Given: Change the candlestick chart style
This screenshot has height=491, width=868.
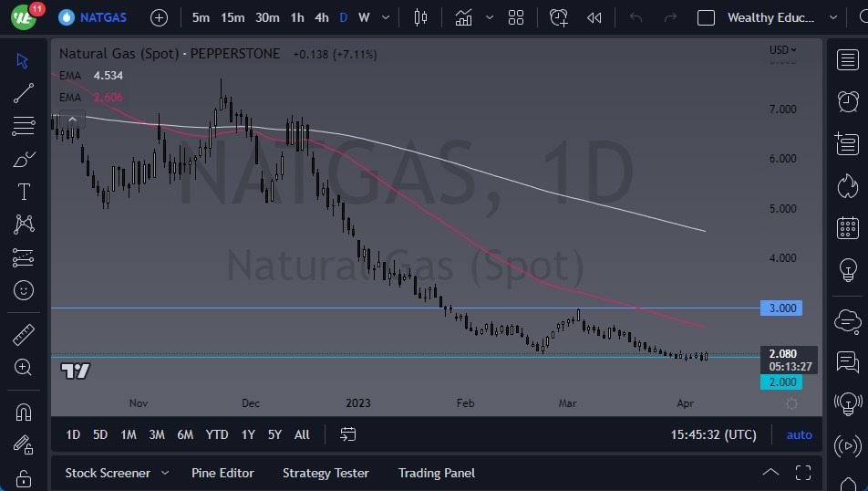Looking at the screenshot, I should 420,17.
